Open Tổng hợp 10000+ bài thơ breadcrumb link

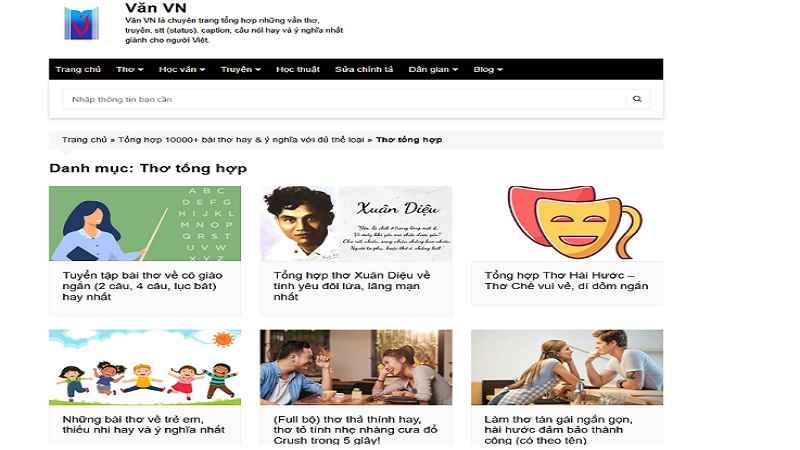[x=241, y=139]
